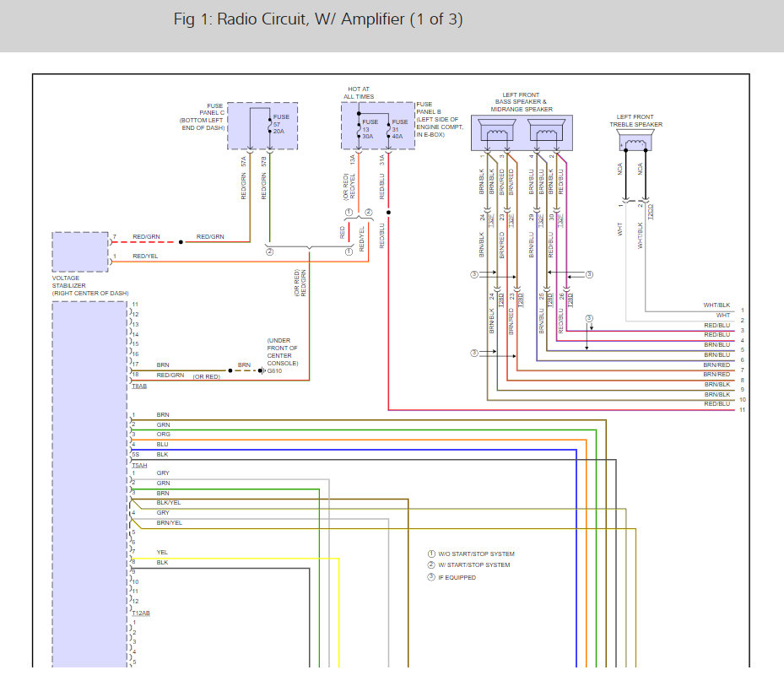
Task: Click the 'ORG' wire color label
Action: [x=163, y=435]
